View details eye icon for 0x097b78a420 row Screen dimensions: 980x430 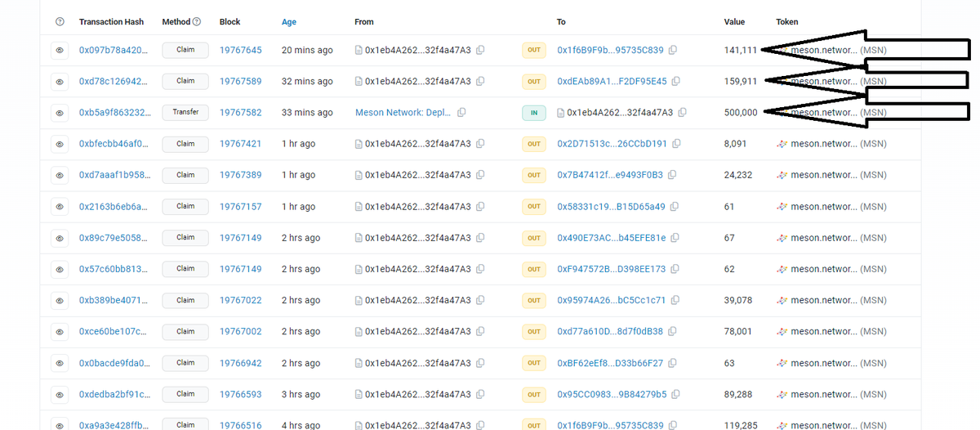(x=59, y=51)
